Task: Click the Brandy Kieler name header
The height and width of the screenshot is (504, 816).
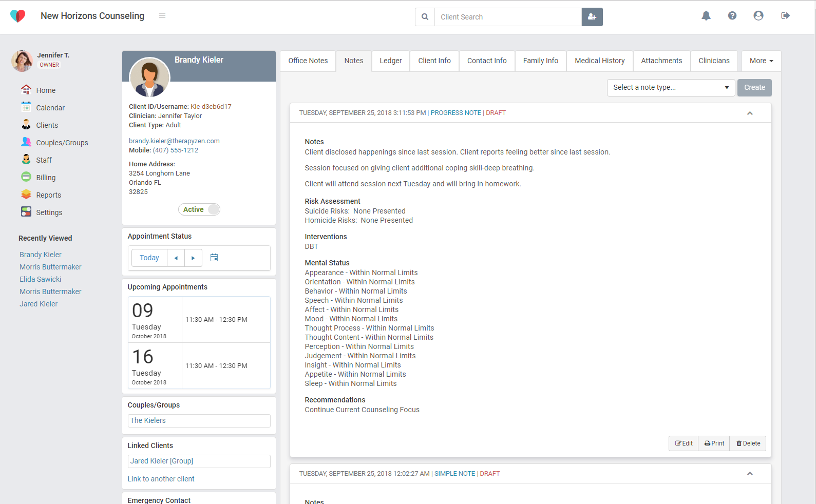Action: pyautogui.click(x=199, y=60)
